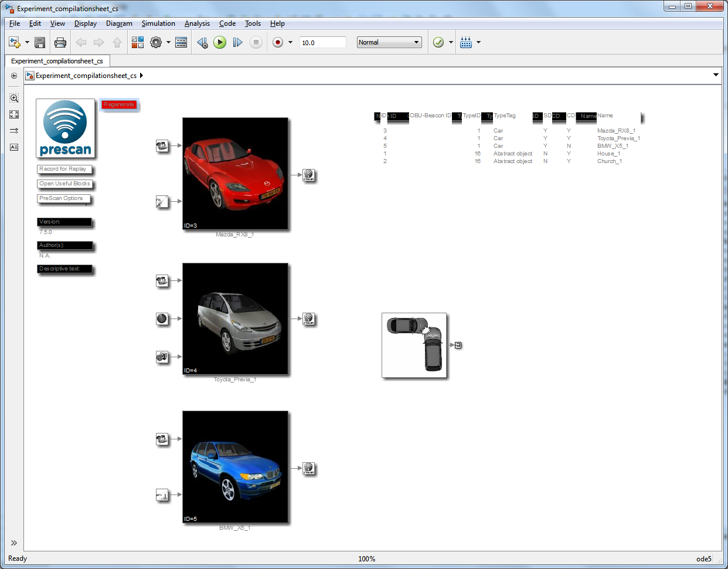Click the Build Model toolbar icon
The height and width of the screenshot is (569, 728).
click(466, 42)
